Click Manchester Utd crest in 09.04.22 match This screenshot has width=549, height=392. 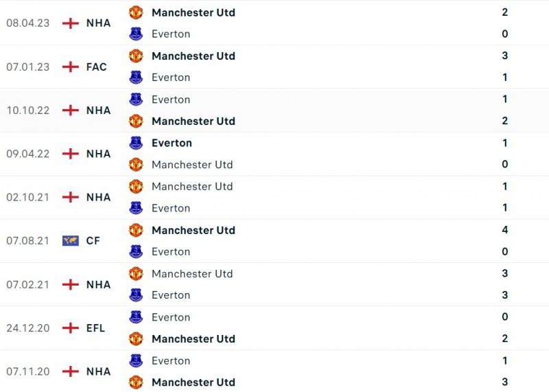point(136,165)
